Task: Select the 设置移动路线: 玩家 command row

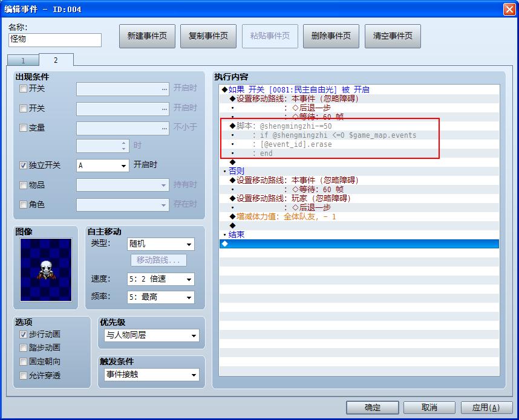Action: (x=359, y=198)
